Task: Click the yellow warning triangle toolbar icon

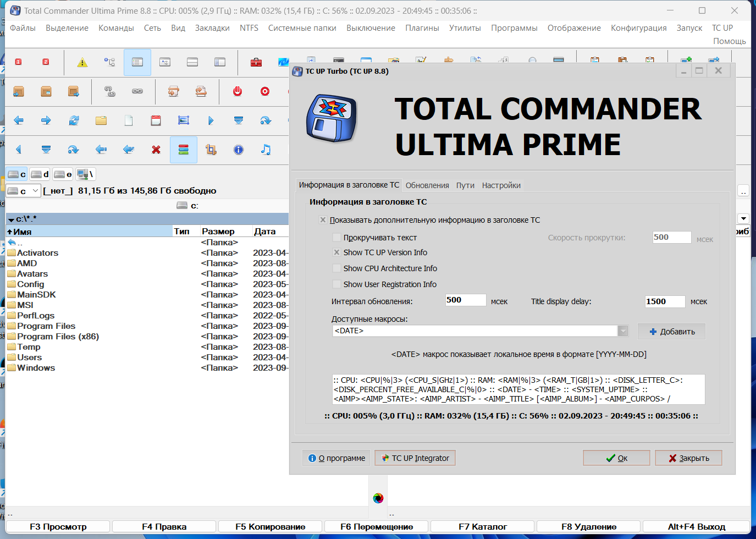Action: 82,63
